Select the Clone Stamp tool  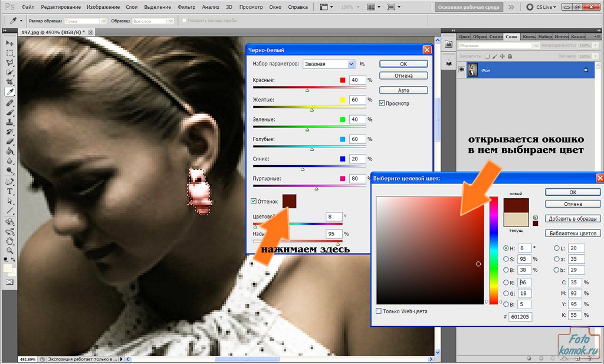(x=10, y=122)
